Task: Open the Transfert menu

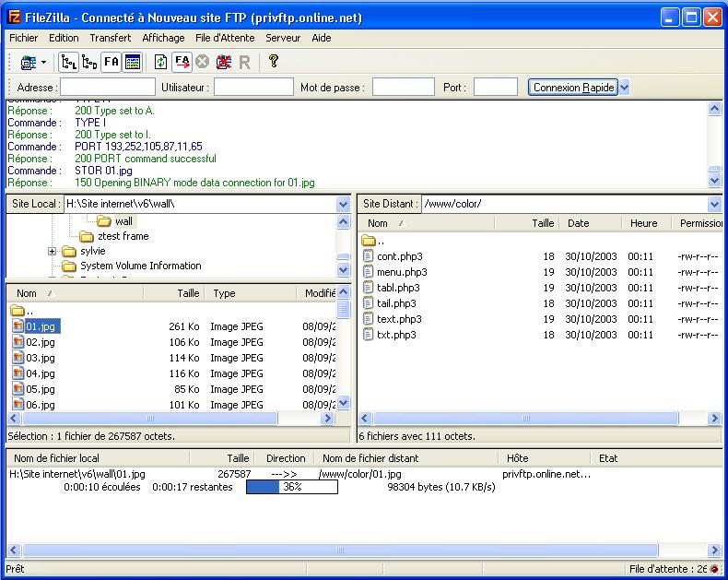Action: click(110, 38)
